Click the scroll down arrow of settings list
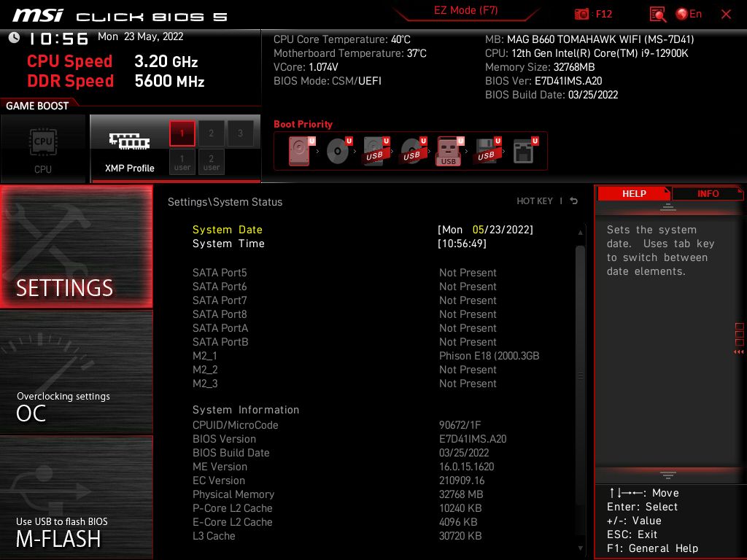The width and height of the screenshot is (747, 560). click(580, 548)
